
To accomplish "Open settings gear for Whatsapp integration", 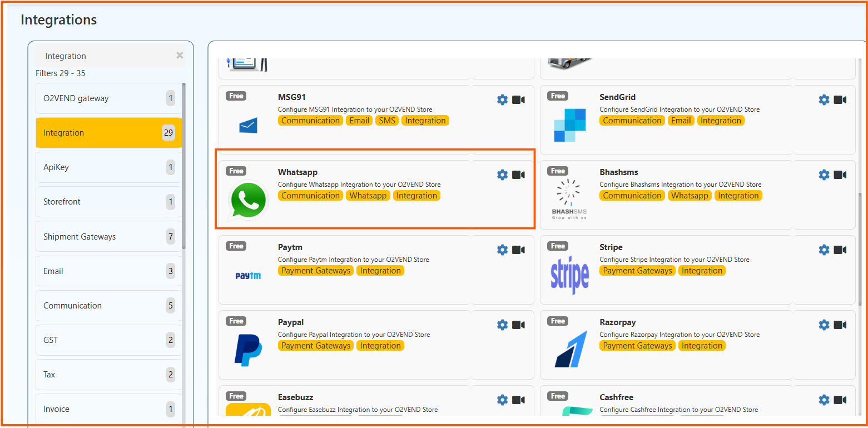I will [502, 175].
